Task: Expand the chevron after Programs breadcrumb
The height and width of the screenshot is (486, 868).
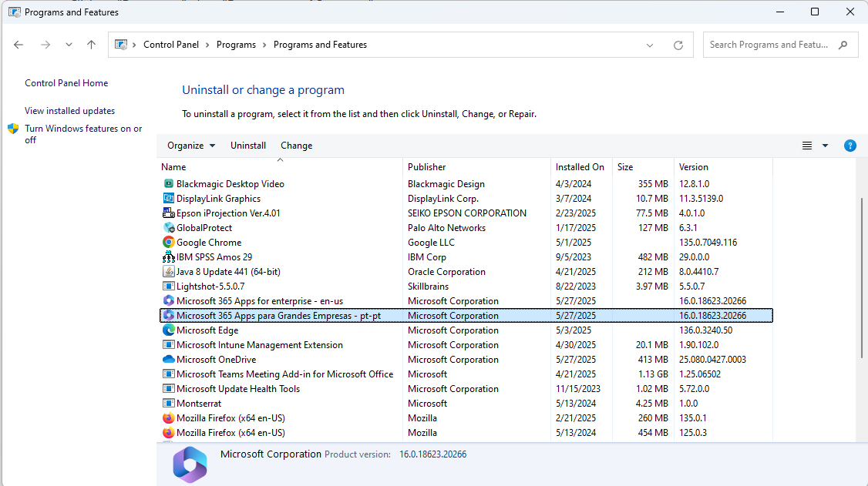Action: click(x=264, y=45)
